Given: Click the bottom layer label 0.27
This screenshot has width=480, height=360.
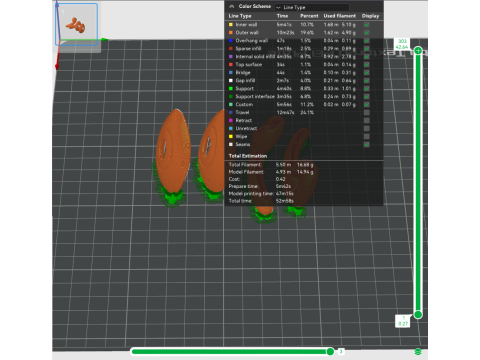Looking at the screenshot, I should pyautogui.click(x=403, y=321).
